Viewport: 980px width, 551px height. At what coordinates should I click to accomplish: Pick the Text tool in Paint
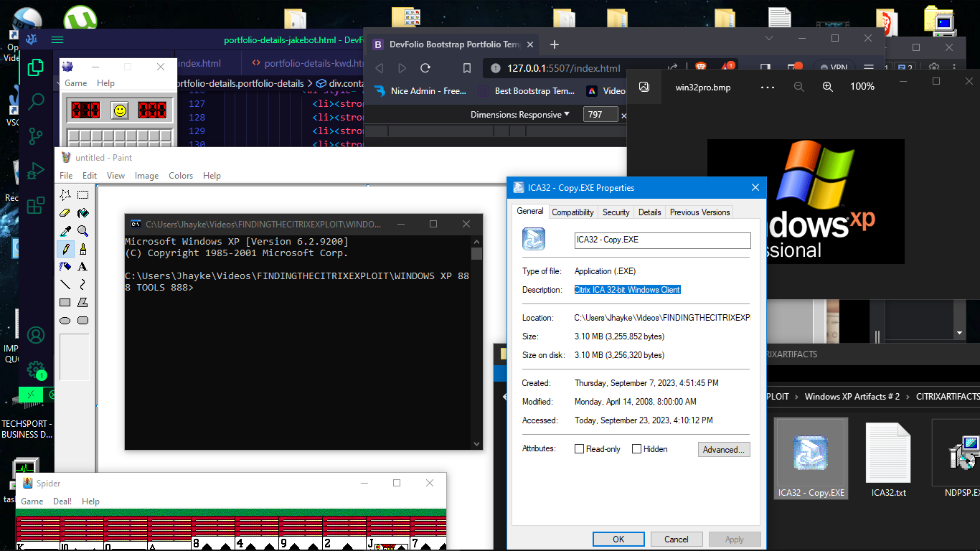point(83,267)
